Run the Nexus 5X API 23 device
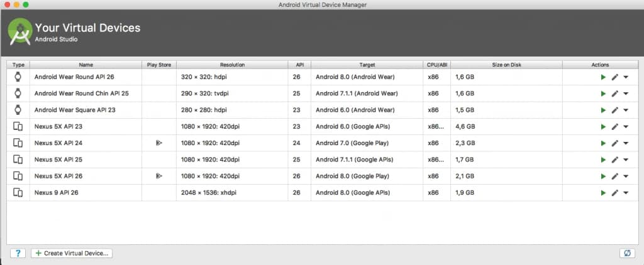Image resolution: width=644 pixels, height=265 pixels. 603,126
